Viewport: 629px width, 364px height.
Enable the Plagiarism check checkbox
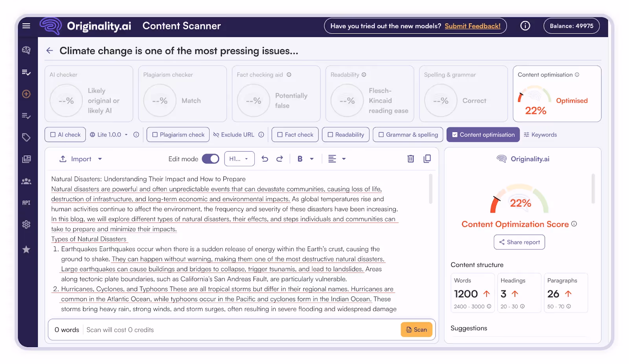tap(155, 134)
